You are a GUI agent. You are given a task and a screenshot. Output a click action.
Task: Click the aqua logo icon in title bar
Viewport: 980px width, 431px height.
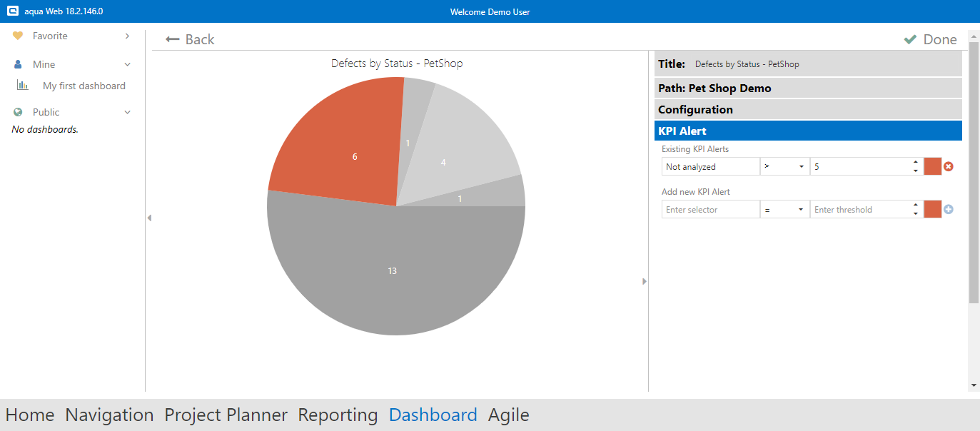[12, 11]
